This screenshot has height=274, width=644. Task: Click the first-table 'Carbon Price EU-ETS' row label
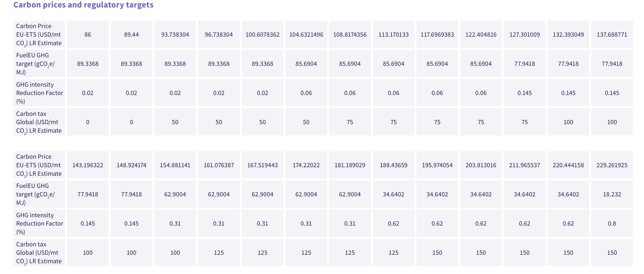39,35
